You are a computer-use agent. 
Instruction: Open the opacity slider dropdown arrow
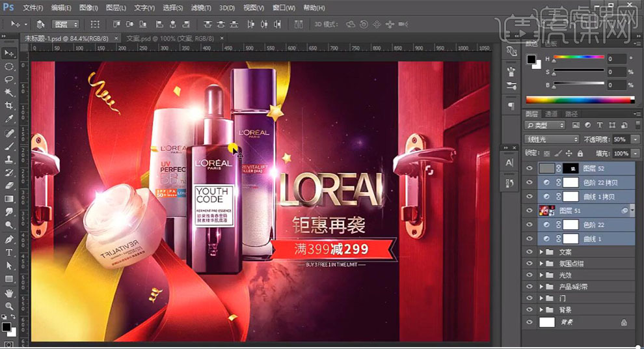point(636,139)
